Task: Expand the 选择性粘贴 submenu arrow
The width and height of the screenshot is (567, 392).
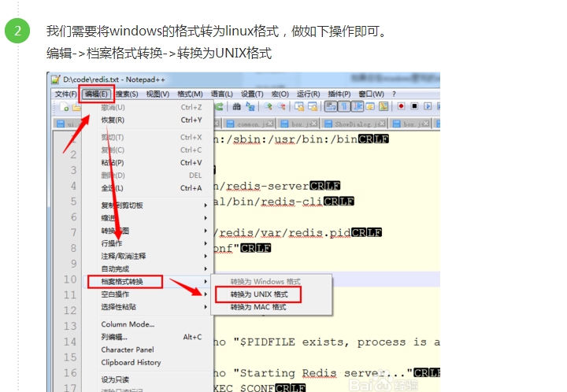Action: pyautogui.click(x=206, y=307)
